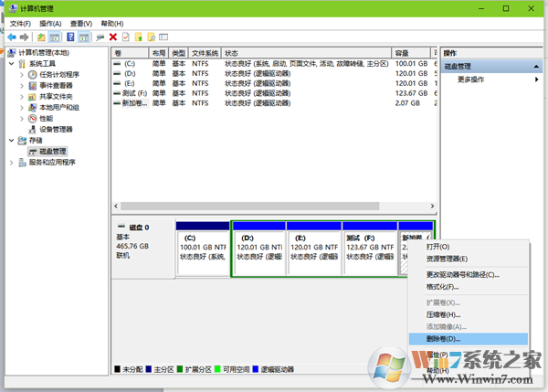Choose 格式化(F)... from context menu
Image resolution: width=548 pixels, height=392 pixels.
click(445, 286)
